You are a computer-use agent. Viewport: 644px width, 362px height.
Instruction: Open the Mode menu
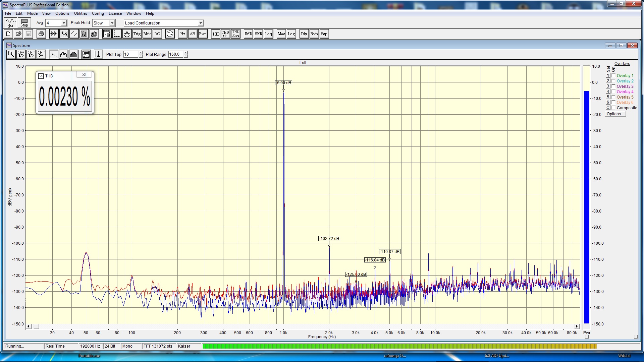click(x=32, y=13)
